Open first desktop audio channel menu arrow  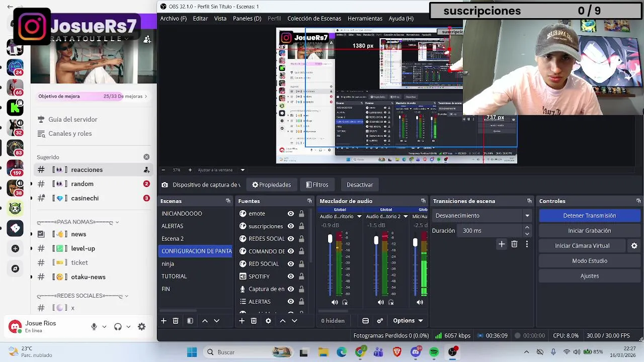pyautogui.click(x=359, y=217)
